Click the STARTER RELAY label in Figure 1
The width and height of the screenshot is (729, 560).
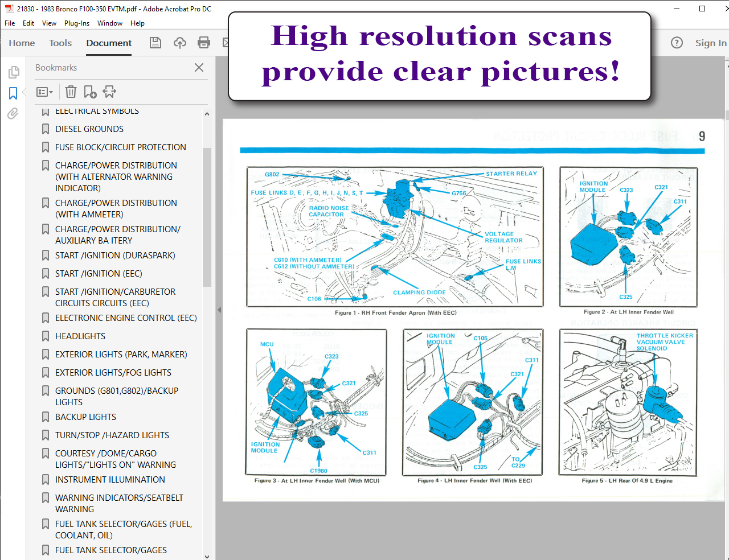[x=511, y=174]
